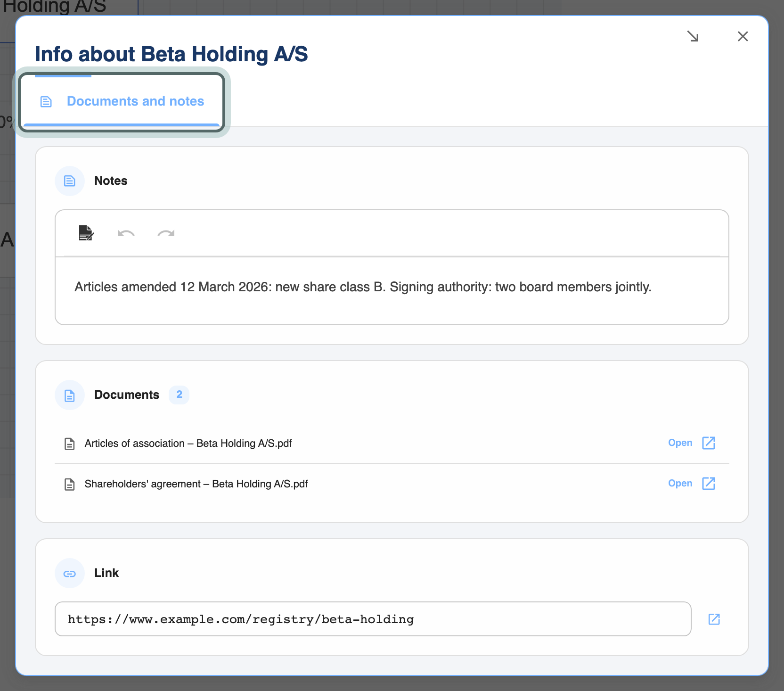784x691 pixels.
Task: Click the undo arrow in Notes toolbar
Action: [x=126, y=233]
